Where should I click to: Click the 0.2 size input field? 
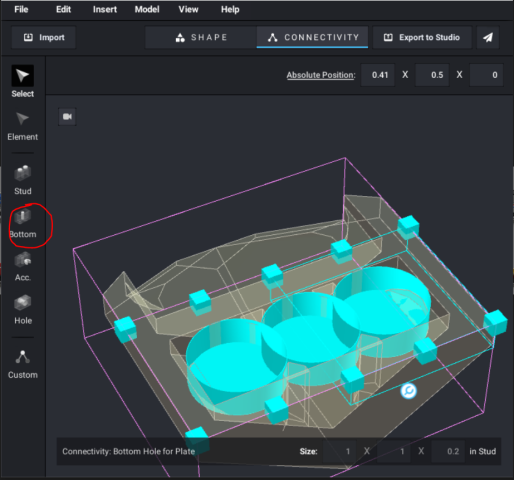pos(448,451)
